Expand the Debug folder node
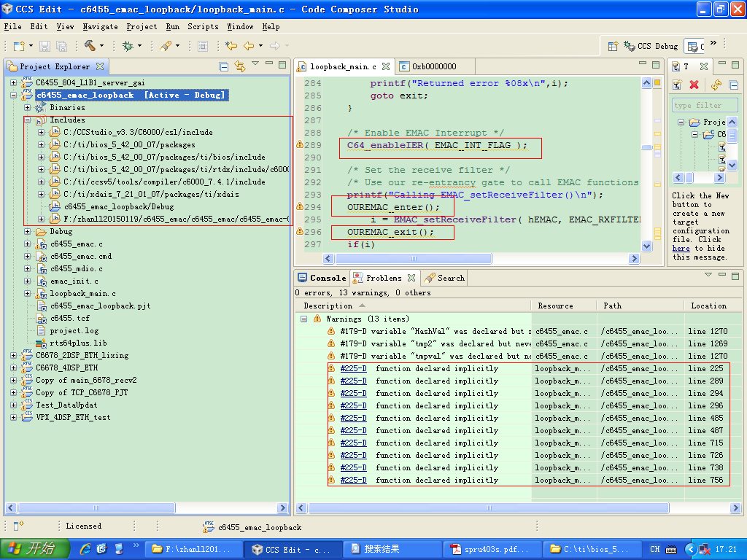 [28, 231]
